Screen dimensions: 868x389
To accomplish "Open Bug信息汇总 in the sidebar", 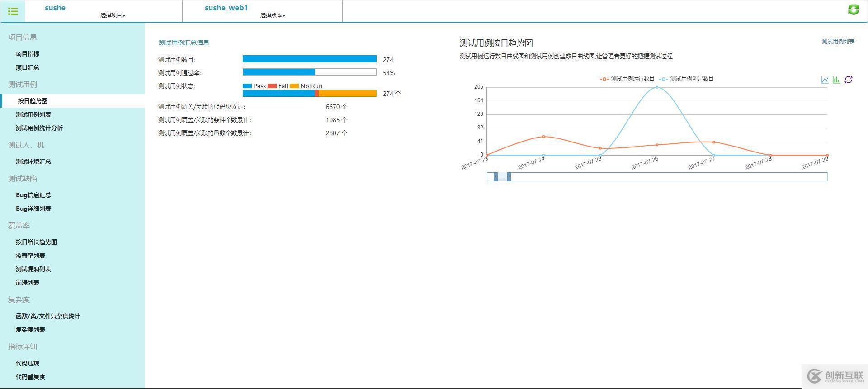I will pyautogui.click(x=33, y=195).
